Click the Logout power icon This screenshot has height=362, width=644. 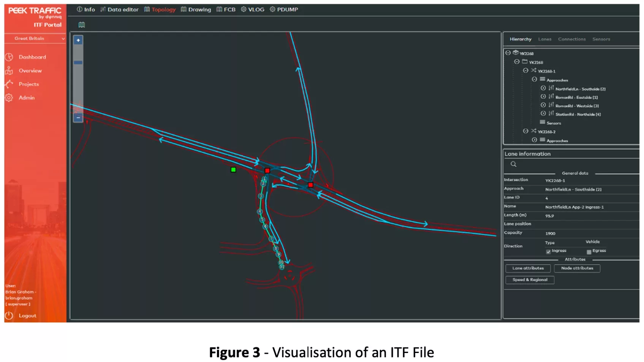tap(9, 315)
